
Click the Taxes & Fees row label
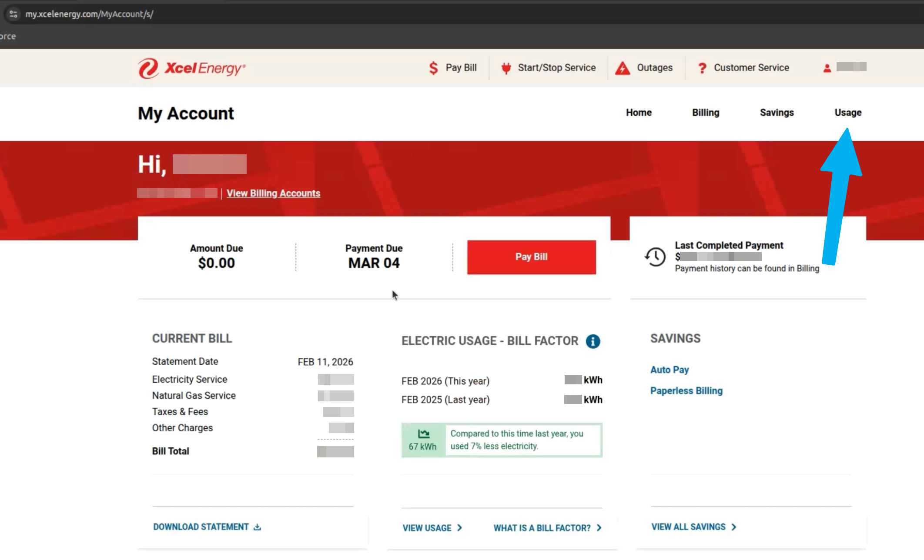click(180, 412)
